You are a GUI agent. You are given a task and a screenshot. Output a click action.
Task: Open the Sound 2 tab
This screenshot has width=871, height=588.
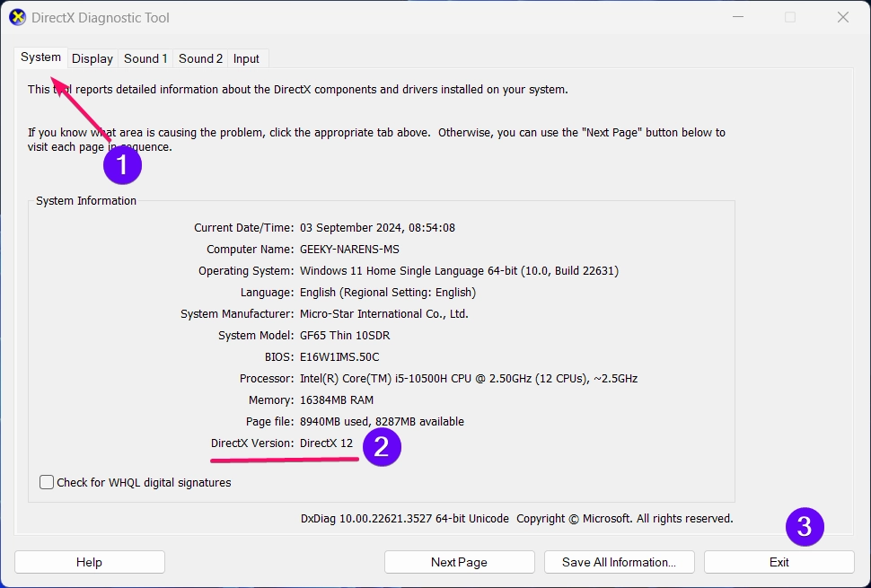pyautogui.click(x=200, y=58)
